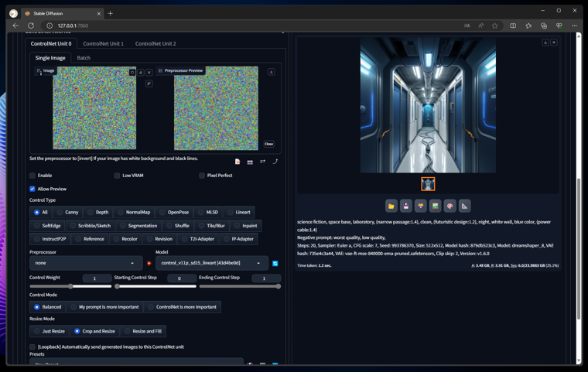Choose Lineart control type

pos(239,212)
